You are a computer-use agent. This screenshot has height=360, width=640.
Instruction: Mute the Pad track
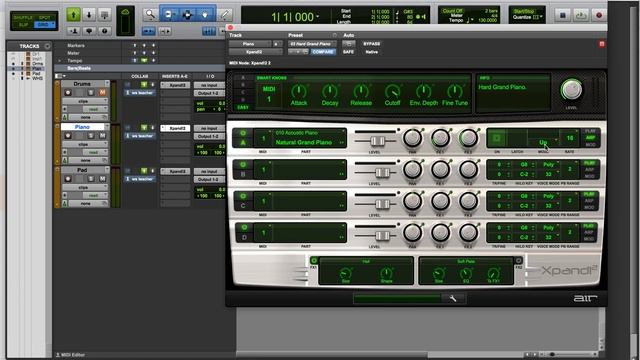pyautogui.click(x=102, y=179)
